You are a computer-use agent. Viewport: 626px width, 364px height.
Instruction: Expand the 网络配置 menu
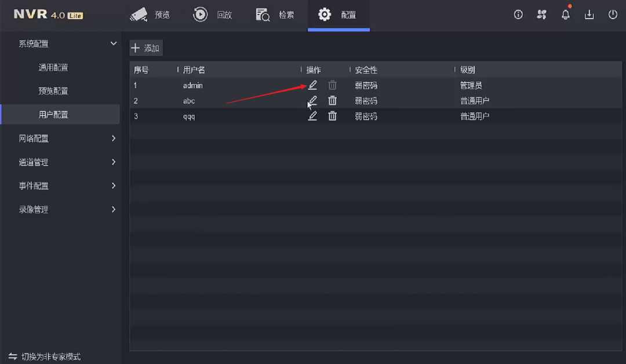[x=114, y=139]
